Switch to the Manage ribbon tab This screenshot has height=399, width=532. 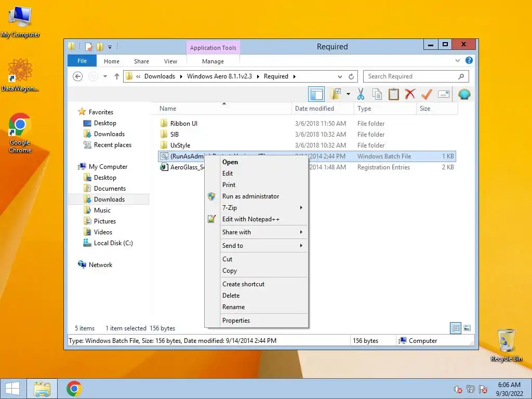point(212,61)
